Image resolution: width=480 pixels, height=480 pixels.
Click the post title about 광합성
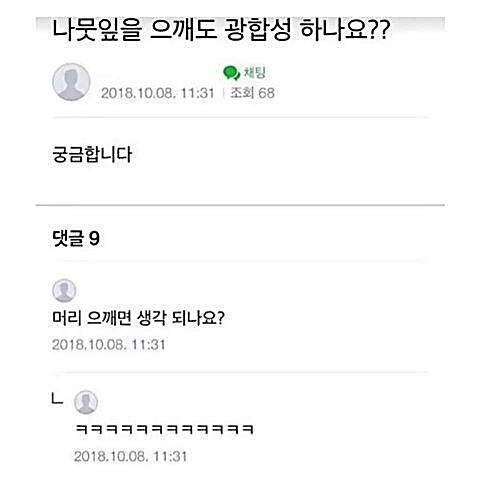[x=221, y=30]
